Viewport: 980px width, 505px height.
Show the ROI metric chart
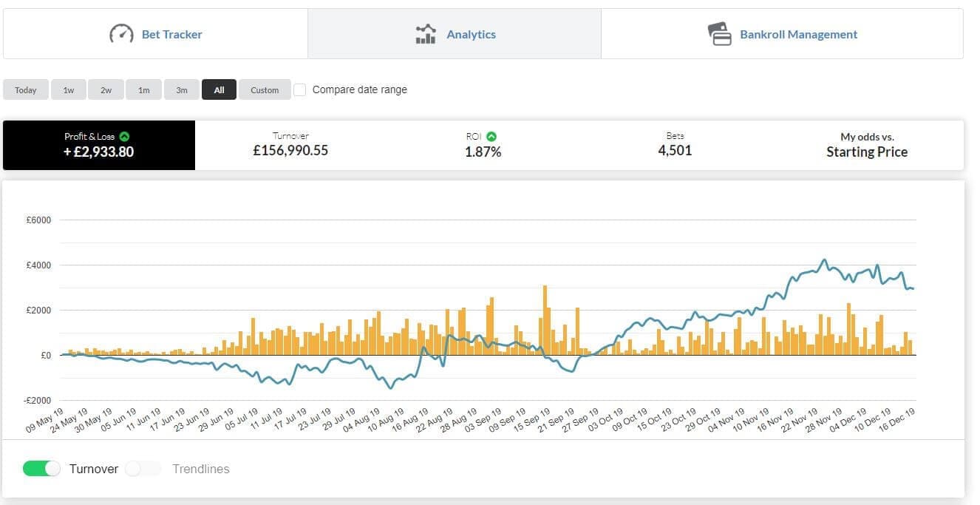coord(483,145)
